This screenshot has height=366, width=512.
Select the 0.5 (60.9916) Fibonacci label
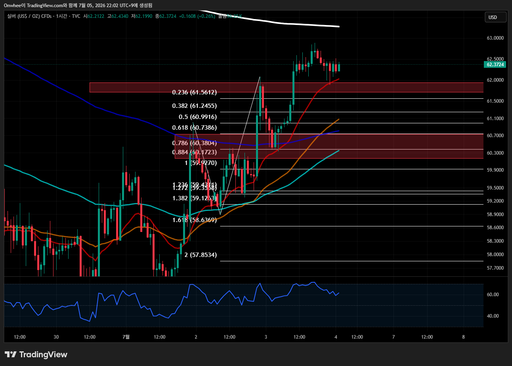pyautogui.click(x=198, y=117)
